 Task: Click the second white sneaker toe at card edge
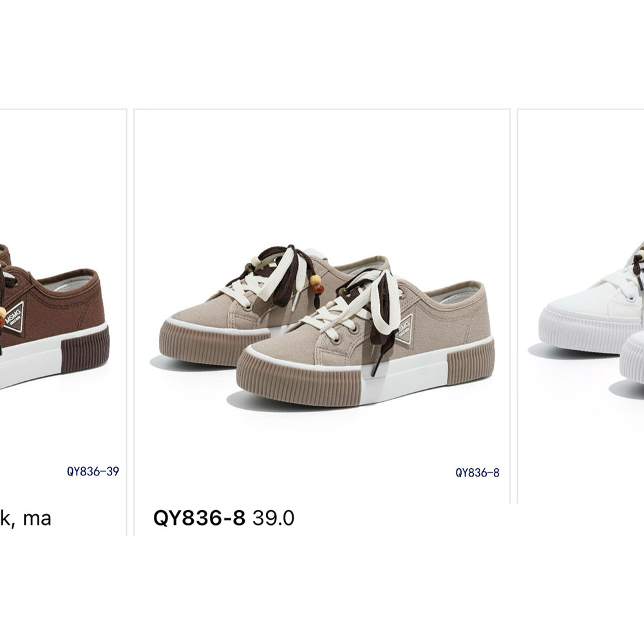632,357
